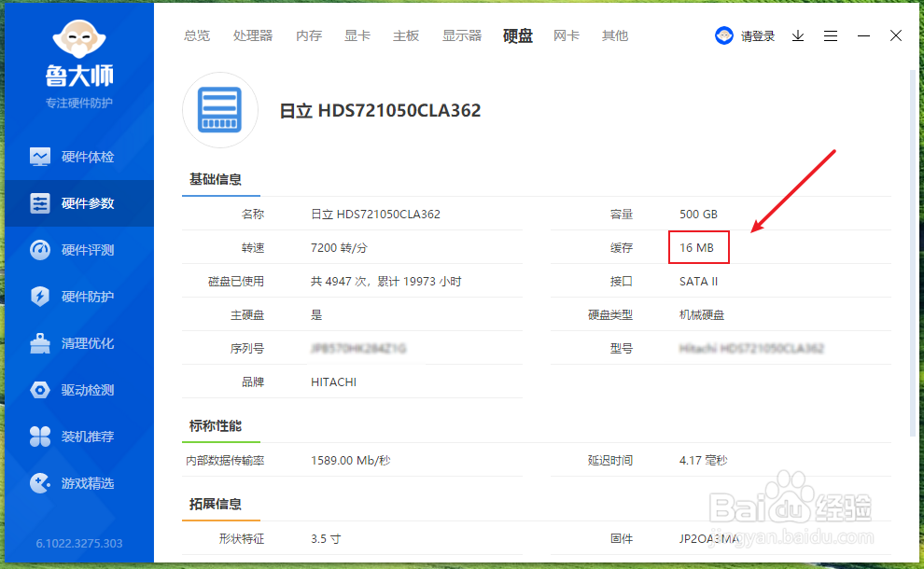
Task: Open 硬件评测 benchmark section
Action: 79,250
